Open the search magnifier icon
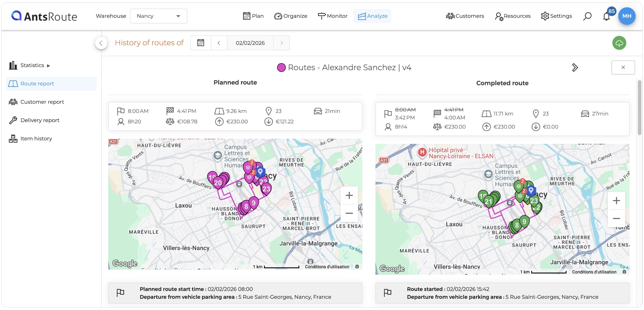Viewport: 644px width, 310px height. (587, 16)
